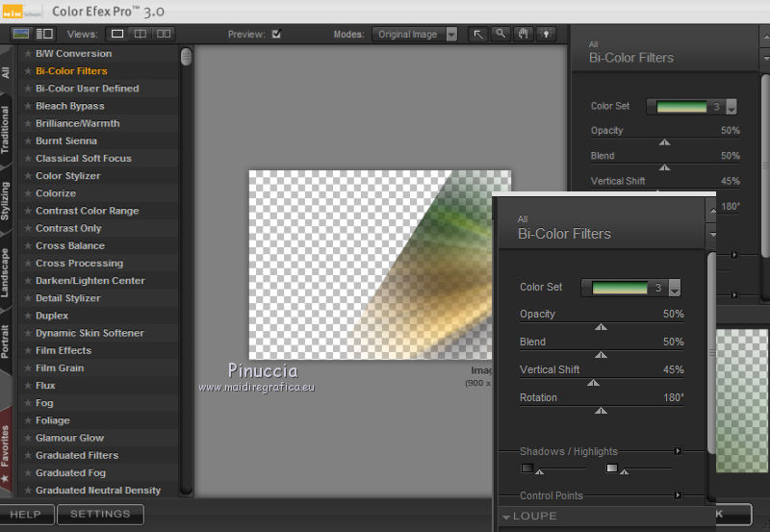The height and width of the screenshot is (532, 770).
Task: Click Rotation slider handle in enlarged panel
Action: 601,411
